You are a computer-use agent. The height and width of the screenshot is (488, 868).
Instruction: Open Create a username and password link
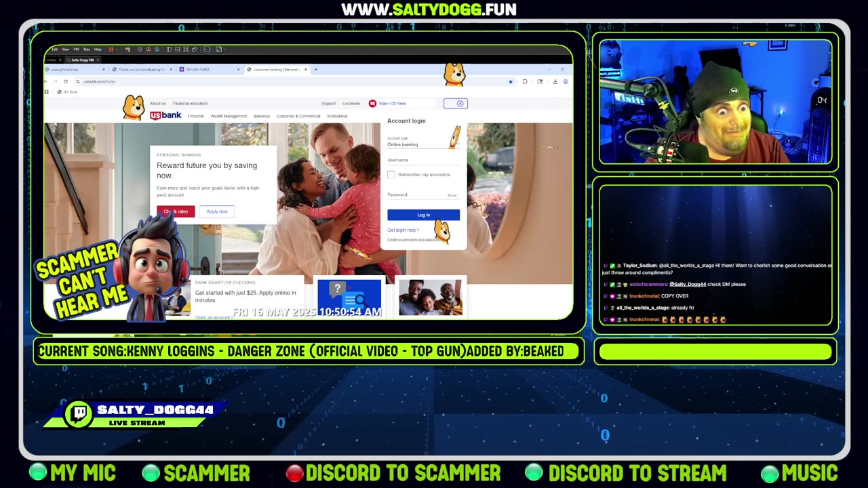coord(413,239)
